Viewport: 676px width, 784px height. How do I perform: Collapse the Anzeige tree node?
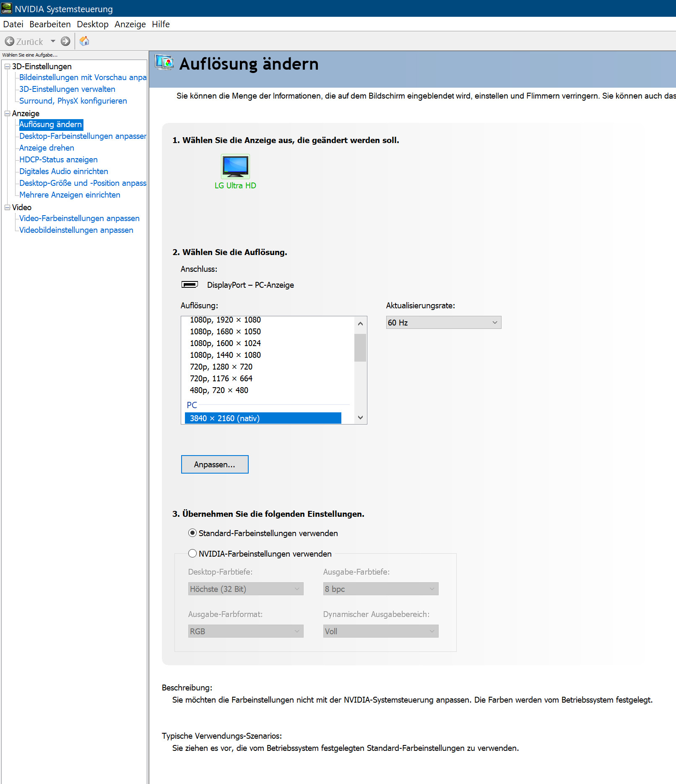click(7, 113)
